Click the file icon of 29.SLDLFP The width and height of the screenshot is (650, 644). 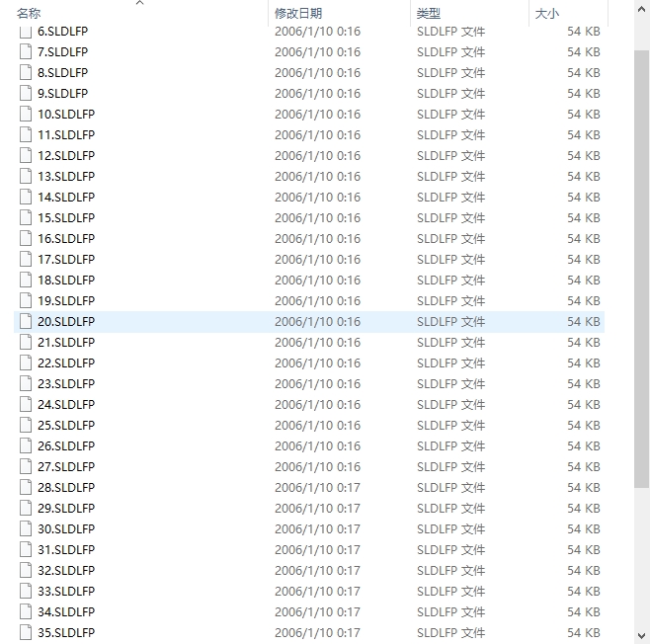(x=26, y=508)
